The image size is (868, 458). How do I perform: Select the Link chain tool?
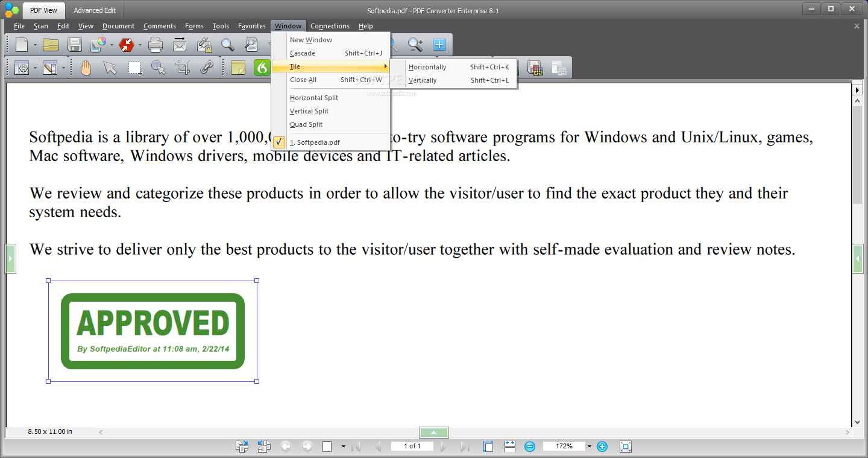[207, 68]
